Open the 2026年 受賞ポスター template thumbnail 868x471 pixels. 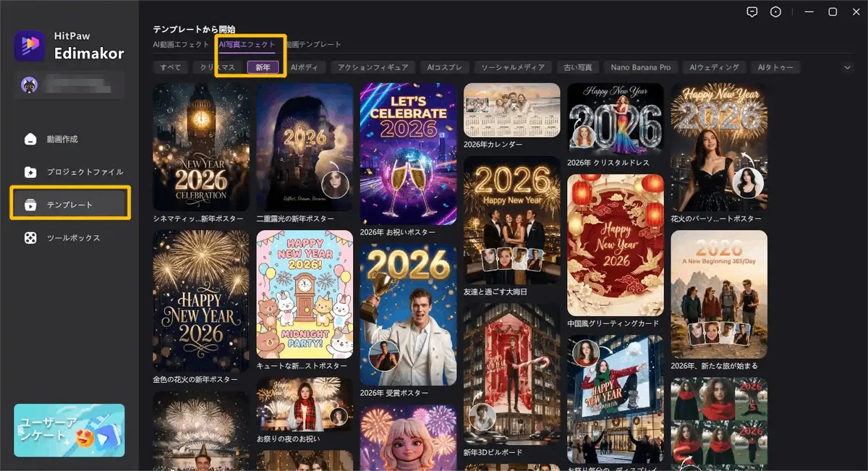point(408,315)
